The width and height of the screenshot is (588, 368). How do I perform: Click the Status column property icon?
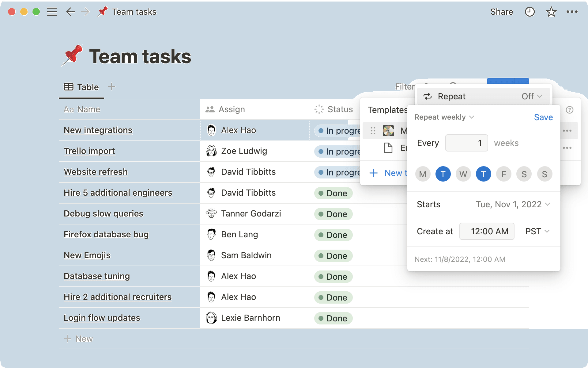pos(319,109)
